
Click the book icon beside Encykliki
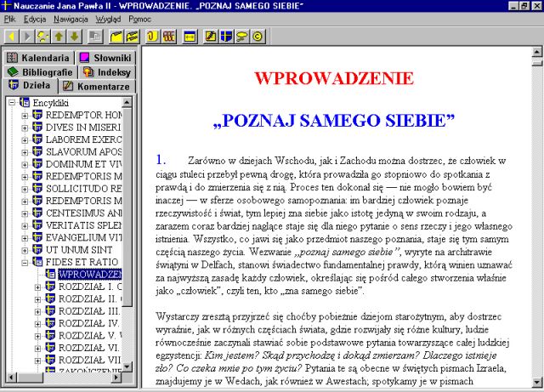tap(25, 102)
